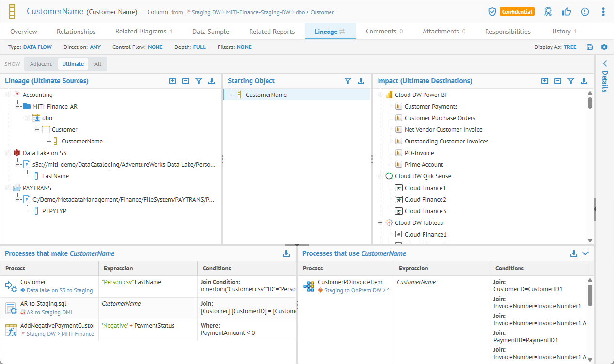Change the Display As TREE option
The height and width of the screenshot is (364, 614).
tap(570, 47)
